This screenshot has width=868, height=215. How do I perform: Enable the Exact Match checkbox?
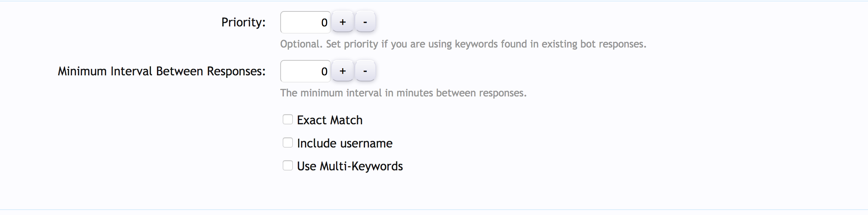tap(288, 119)
